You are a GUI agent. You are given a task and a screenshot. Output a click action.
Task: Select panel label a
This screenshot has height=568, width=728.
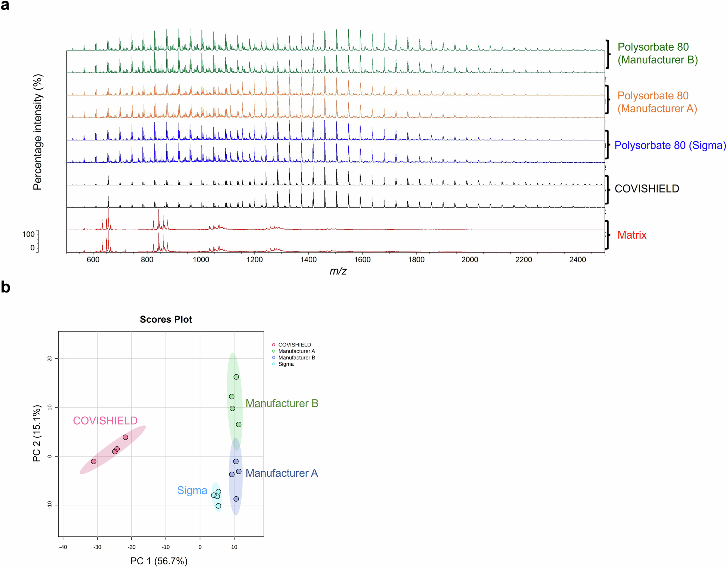(5, 6)
